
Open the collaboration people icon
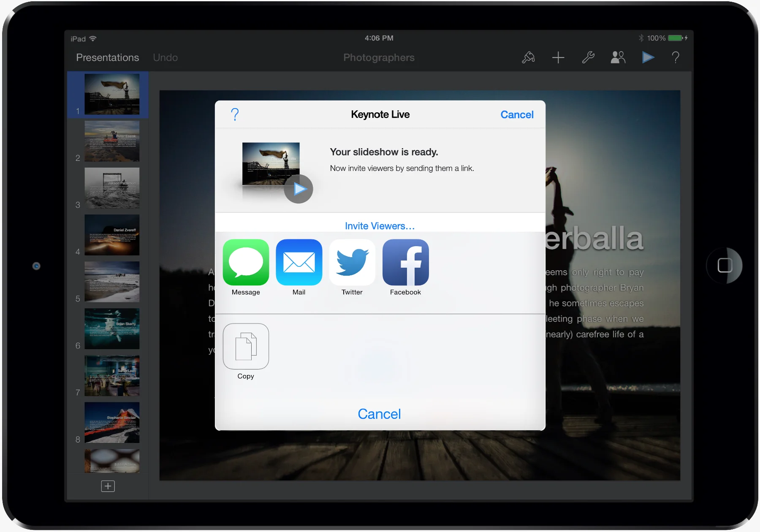click(618, 57)
